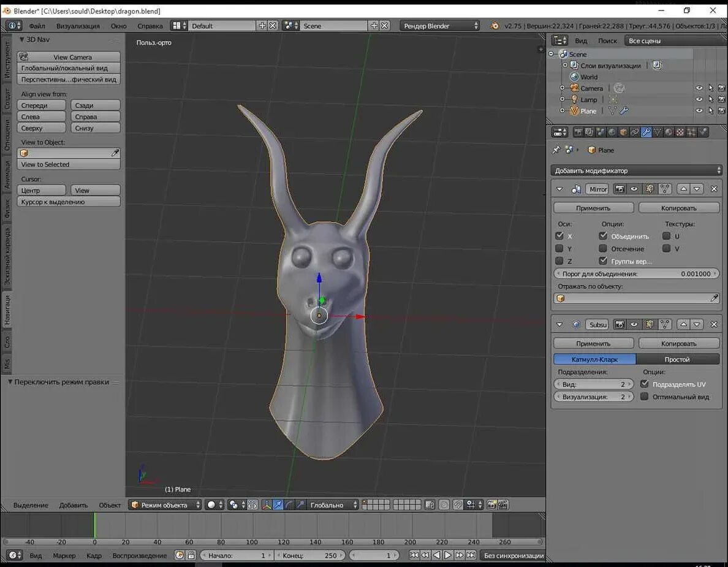This screenshot has height=567, width=728.
Task: Align view from Сверху
Action: [41, 127]
